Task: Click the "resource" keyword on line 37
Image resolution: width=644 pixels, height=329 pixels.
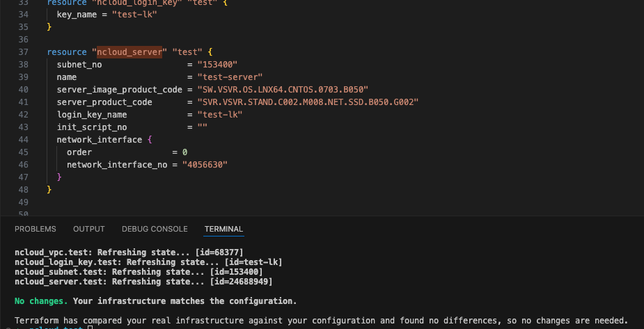Action: pyautogui.click(x=67, y=52)
